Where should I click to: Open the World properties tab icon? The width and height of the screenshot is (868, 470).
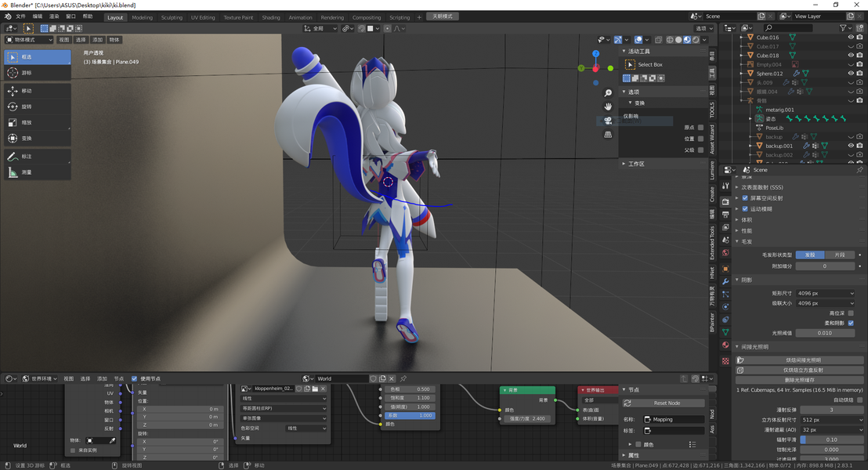click(725, 253)
